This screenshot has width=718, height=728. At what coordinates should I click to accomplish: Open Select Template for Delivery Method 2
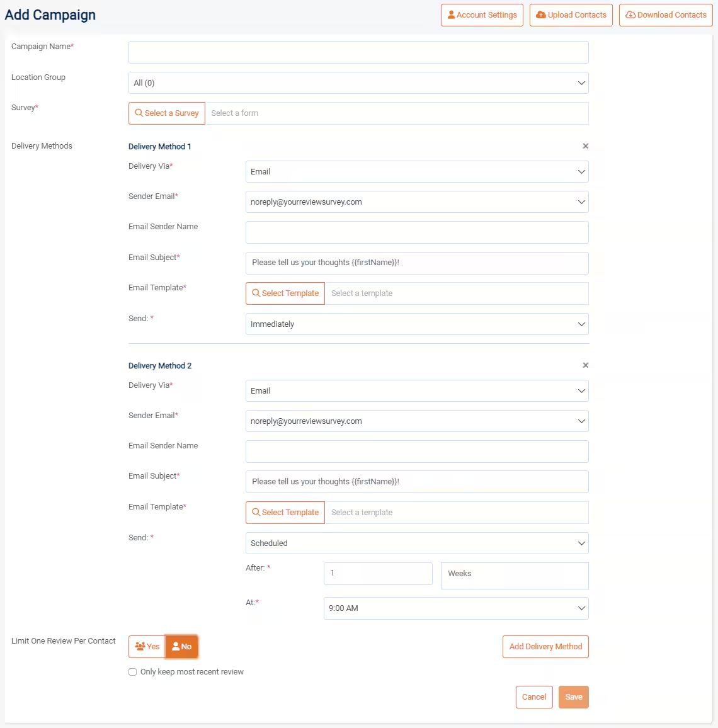click(285, 513)
